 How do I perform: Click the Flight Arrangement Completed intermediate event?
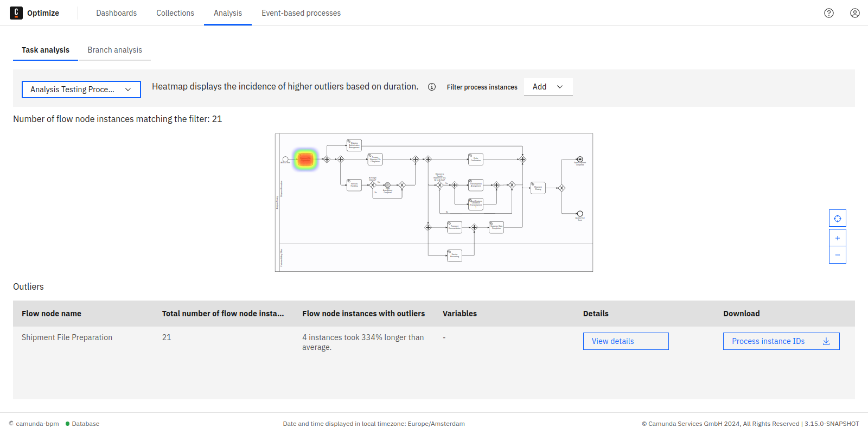[387, 185]
